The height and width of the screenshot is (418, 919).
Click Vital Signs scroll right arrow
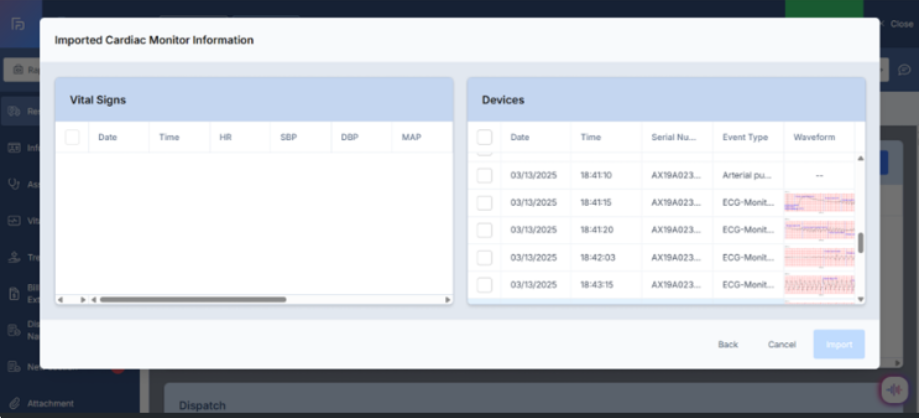pos(448,300)
